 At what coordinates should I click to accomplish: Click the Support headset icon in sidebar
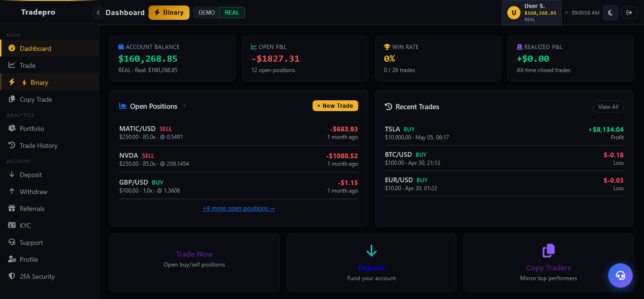click(x=12, y=242)
